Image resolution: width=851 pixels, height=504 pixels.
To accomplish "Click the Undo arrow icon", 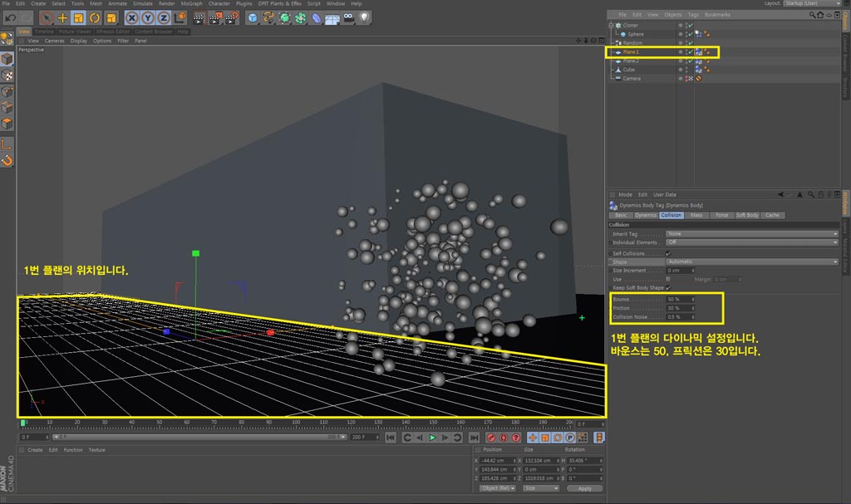I will [10, 17].
